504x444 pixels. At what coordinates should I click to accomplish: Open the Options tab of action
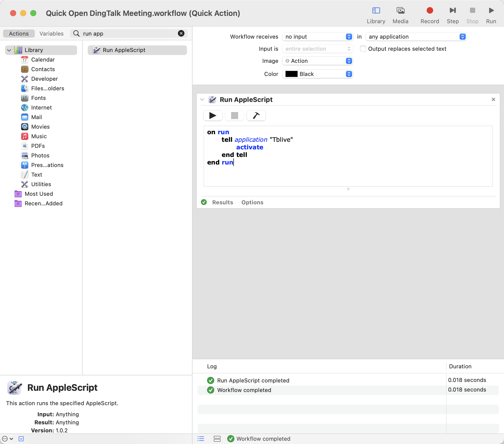tap(252, 202)
